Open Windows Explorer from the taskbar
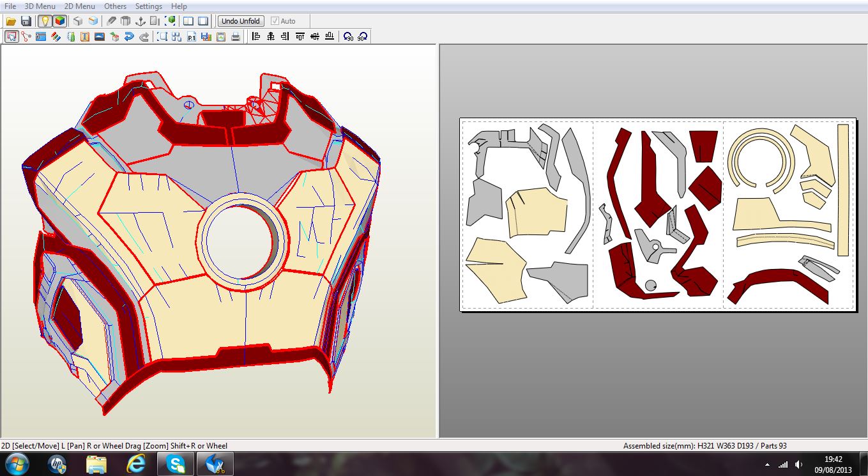 tap(96, 464)
